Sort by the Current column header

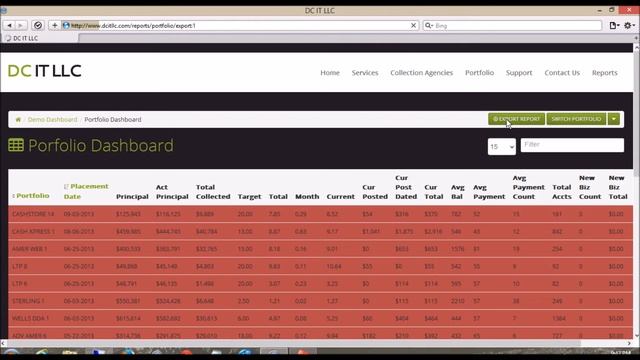[x=340, y=196]
